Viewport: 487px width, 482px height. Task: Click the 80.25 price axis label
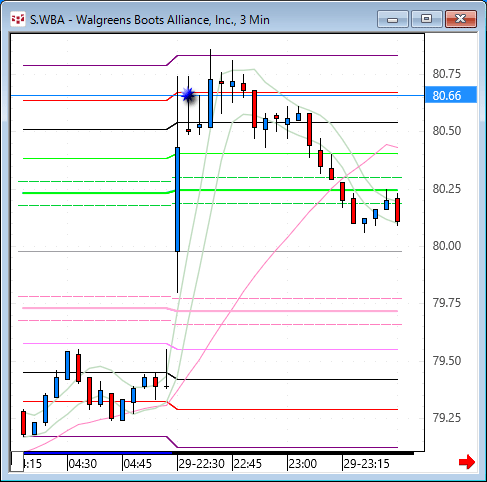(447, 189)
